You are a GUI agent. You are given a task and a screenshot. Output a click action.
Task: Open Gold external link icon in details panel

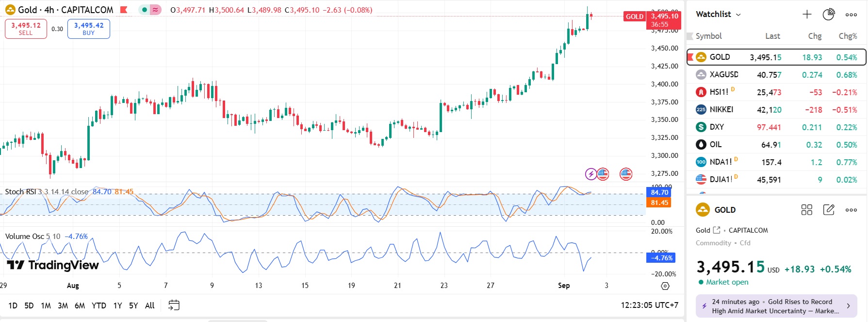(717, 230)
